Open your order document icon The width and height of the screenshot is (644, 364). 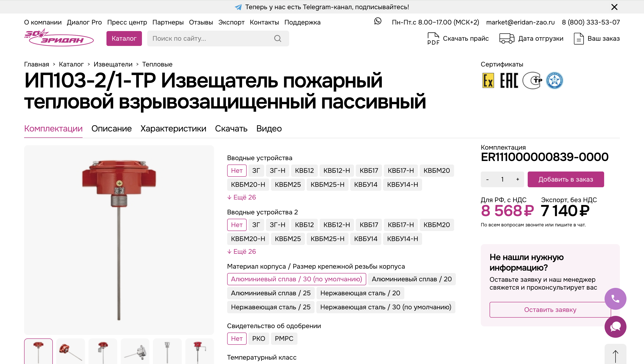click(x=579, y=38)
